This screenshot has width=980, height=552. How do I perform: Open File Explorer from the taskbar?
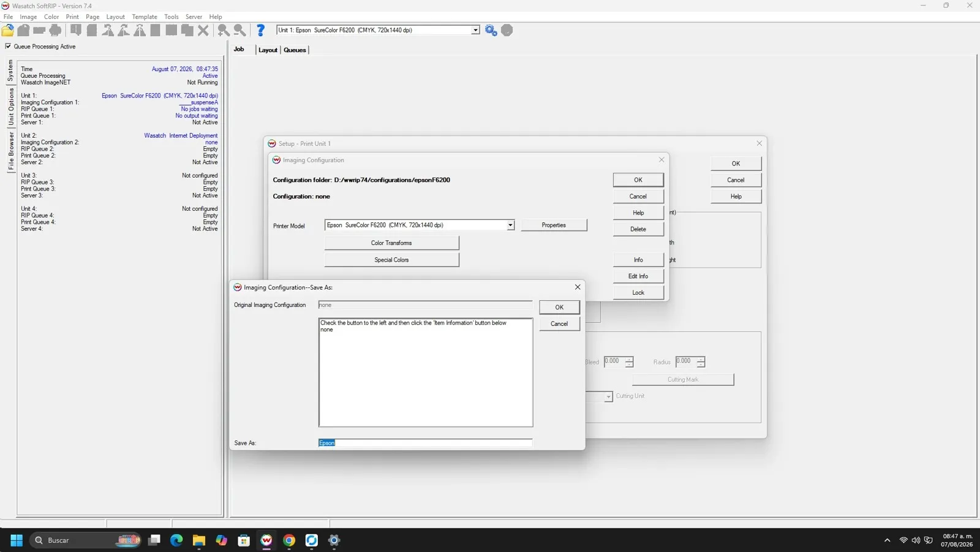[199, 540]
